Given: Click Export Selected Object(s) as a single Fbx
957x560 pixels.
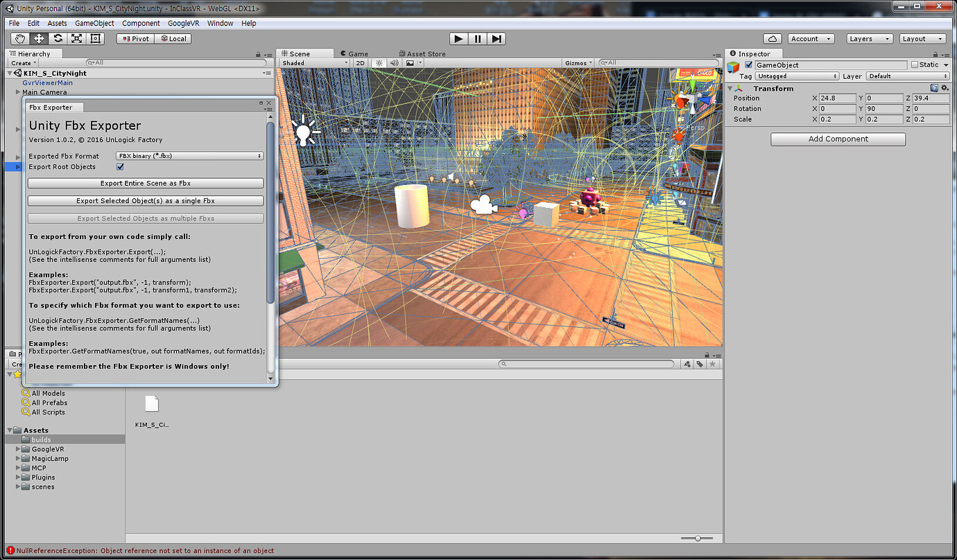Looking at the screenshot, I should [146, 200].
